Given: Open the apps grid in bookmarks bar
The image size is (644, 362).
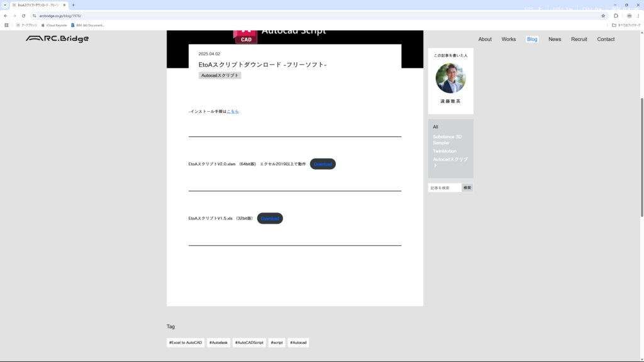Looking at the screenshot, I should tap(6, 25).
